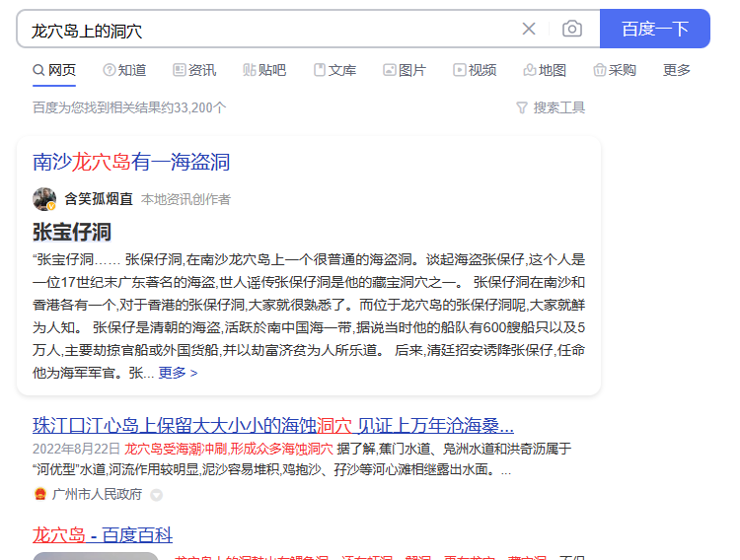Screen dimensions: 740x560
Task: Click the 百度一下 search button
Action: coord(654,29)
